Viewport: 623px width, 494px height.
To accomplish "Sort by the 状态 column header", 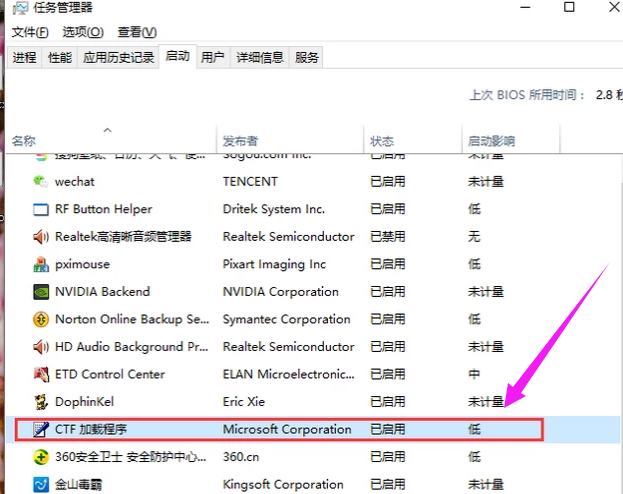I will (382, 141).
